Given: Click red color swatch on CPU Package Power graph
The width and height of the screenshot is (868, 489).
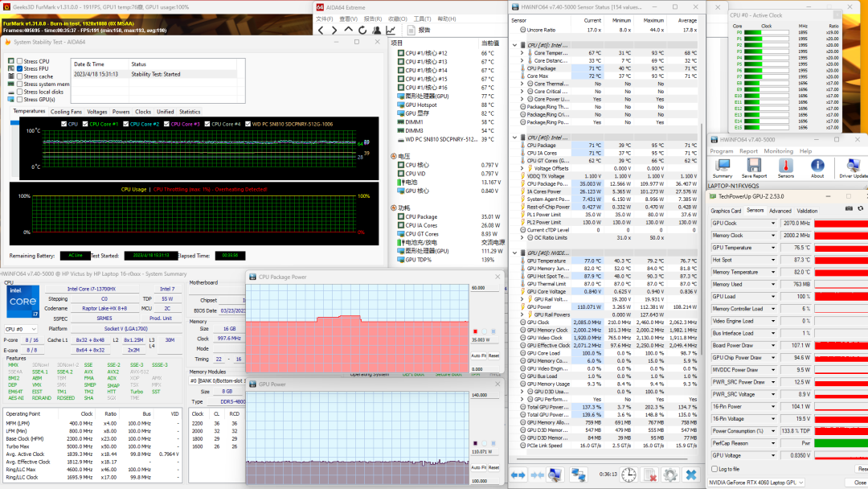Looking at the screenshot, I should click(475, 331).
